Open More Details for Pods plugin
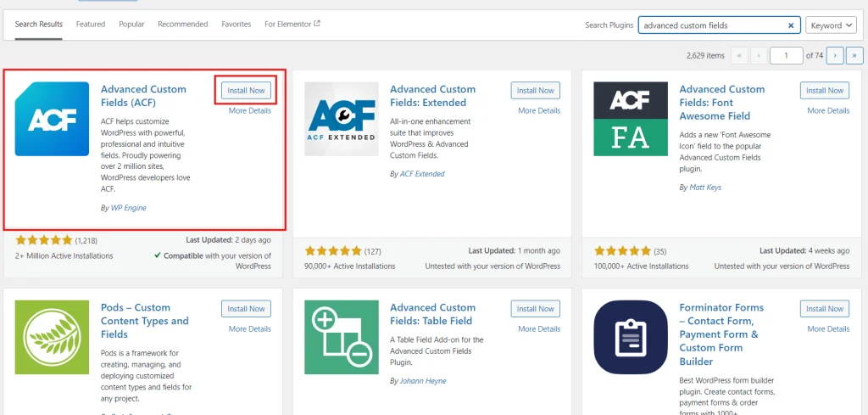Image resolution: width=868 pixels, height=415 pixels. tap(250, 329)
